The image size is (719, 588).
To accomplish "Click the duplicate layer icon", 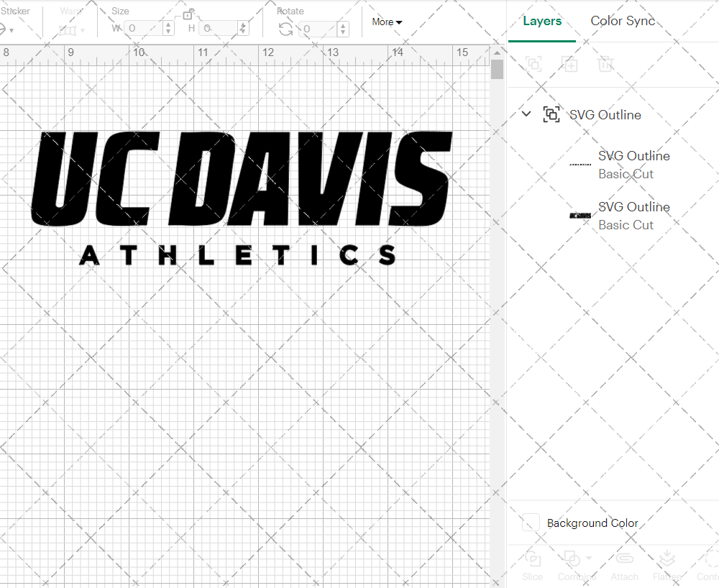I will [570, 64].
